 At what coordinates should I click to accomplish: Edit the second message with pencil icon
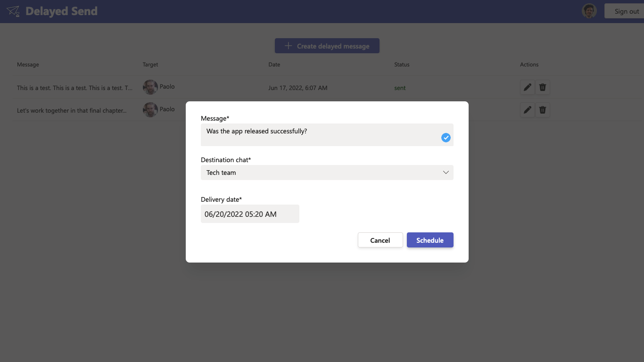pyautogui.click(x=528, y=110)
